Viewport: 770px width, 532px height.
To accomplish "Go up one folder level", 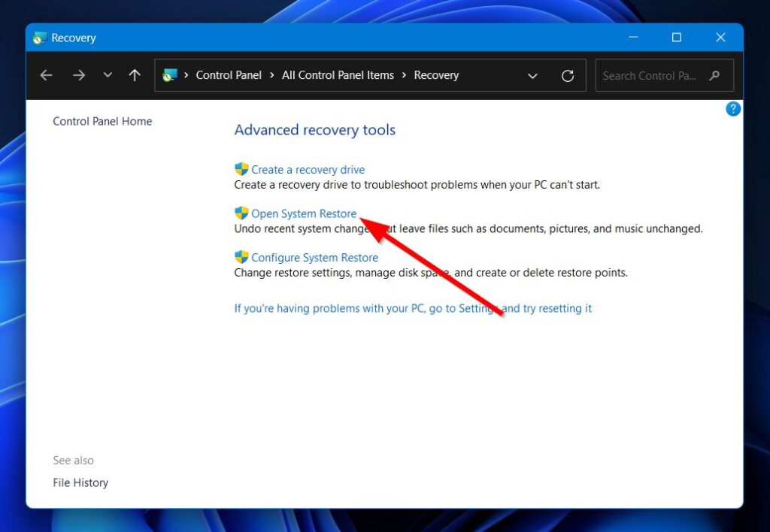I will [135, 75].
